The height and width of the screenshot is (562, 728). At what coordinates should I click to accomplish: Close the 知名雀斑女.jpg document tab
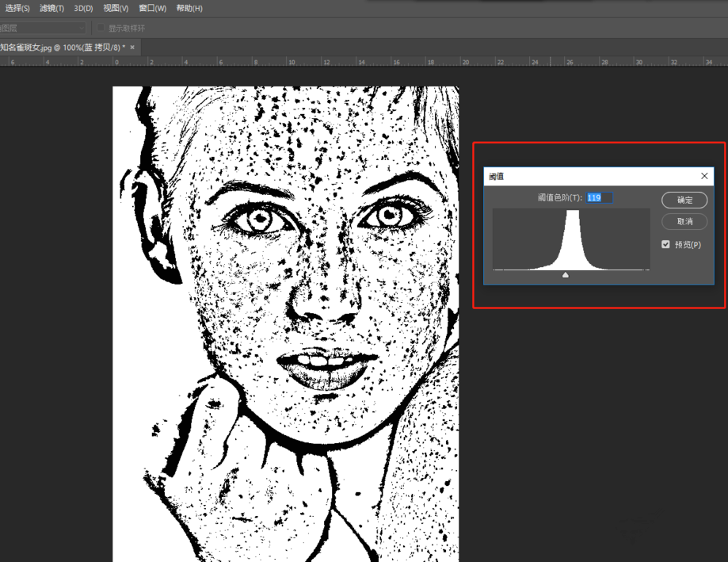(132, 48)
